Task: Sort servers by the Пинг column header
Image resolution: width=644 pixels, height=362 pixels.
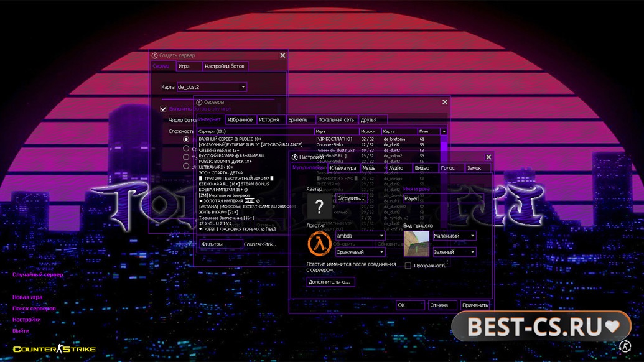Action: [x=429, y=132]
